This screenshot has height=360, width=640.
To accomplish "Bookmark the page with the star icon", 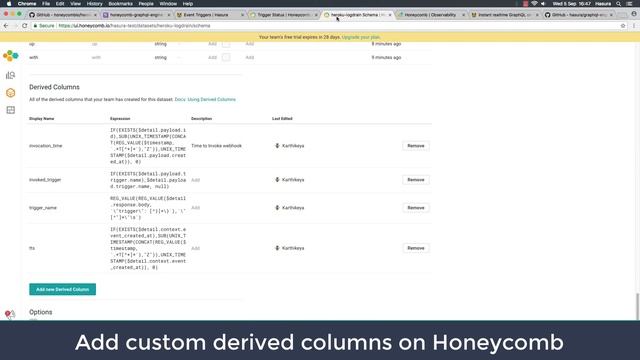I will [623, 26].
